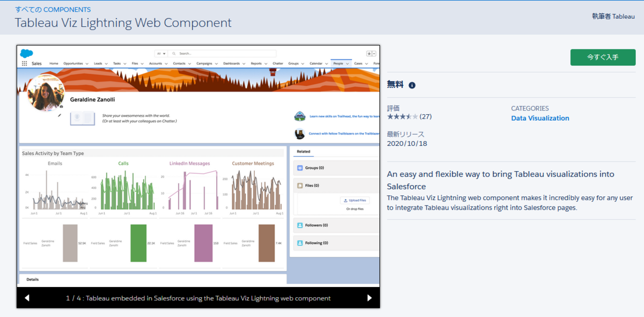Expand the Dashboards tab chevron
This screenshot has height=317, width=644.
tap(244, 64)
